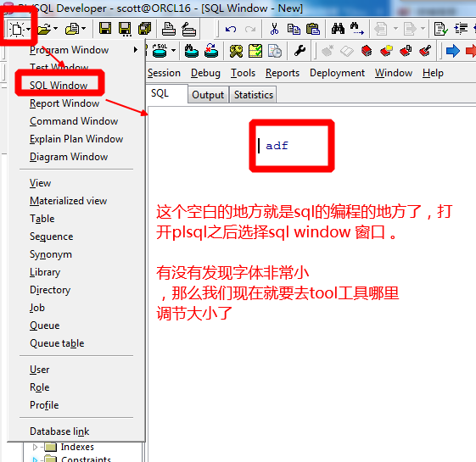This screenshot has width=476, height=462.
Task: Select Command Window menu entry
Action: tap(74, 121)
